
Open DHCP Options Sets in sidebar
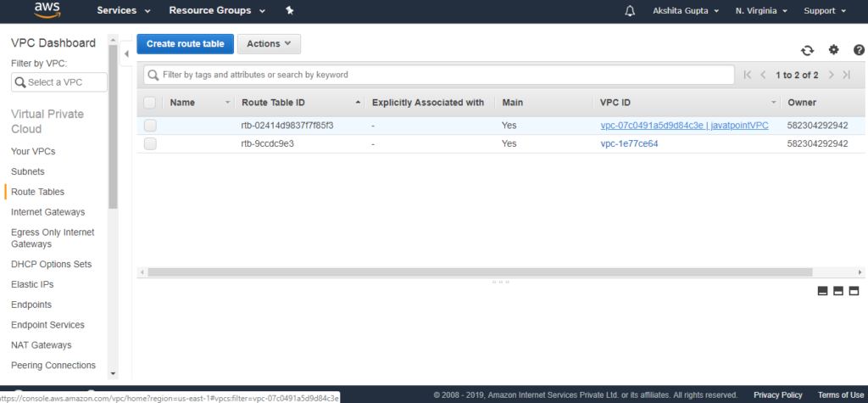[52, 265]
